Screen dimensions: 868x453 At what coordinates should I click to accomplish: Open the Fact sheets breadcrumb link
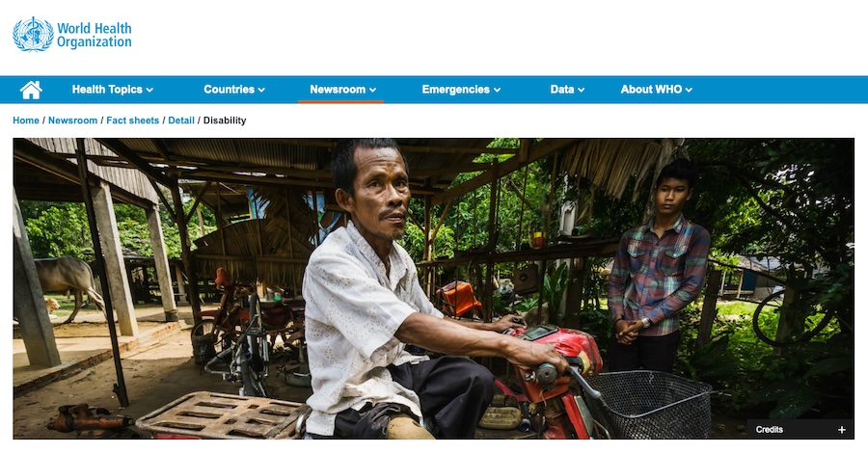click(132, 120)
